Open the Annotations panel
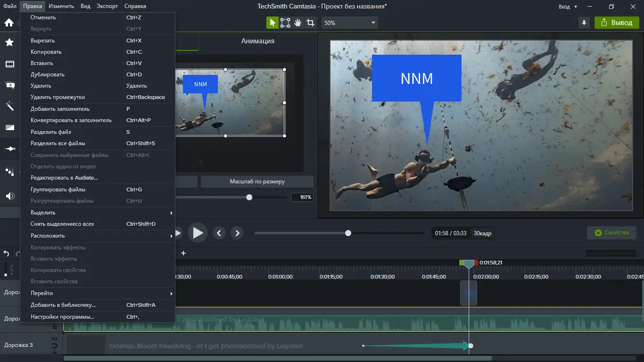The width and height of the screenshot is (644, 362). click(x=10, y=85)
